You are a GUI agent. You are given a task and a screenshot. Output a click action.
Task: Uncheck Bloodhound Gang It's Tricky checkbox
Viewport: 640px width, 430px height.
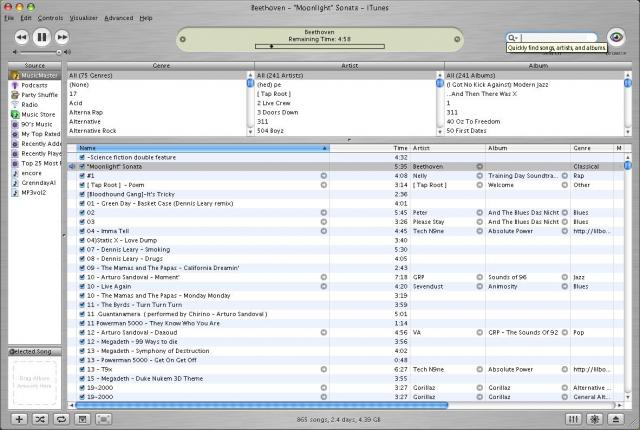click(82, 194)
